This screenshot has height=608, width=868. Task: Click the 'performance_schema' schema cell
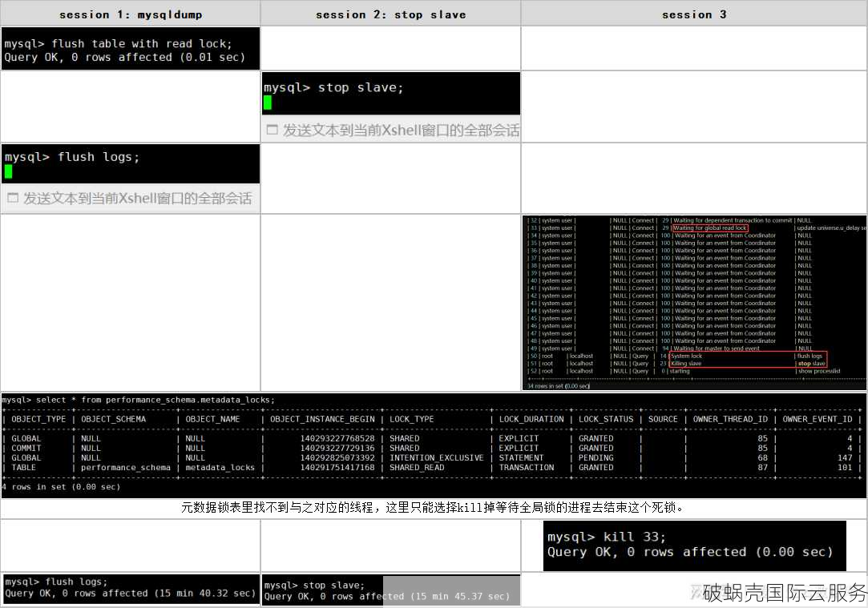[126, 468]
